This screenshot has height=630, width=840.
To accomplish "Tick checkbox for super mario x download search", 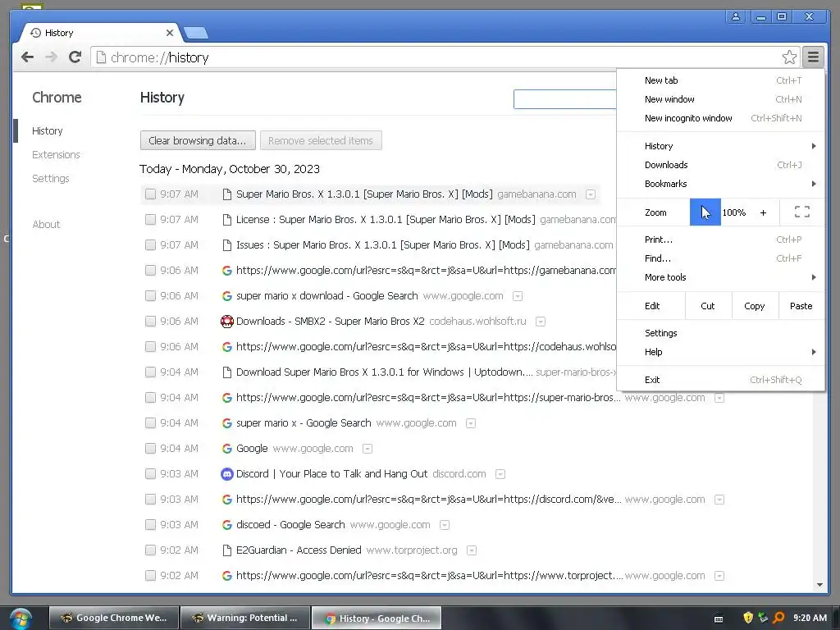I will click(x=151, y=295).
